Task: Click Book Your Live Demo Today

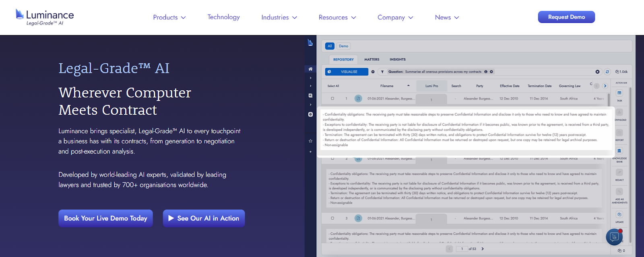Action: [105, 218]
